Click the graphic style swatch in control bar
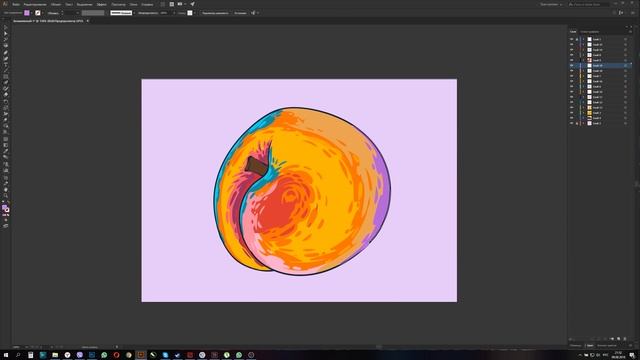640x360 pixels. tap(190, 13)
